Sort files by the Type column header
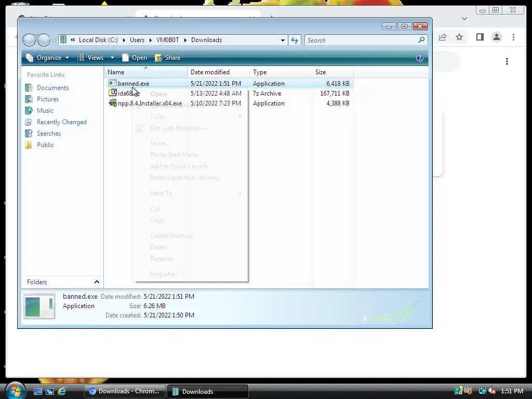Screen dimensions: 532x399 click(281, 72)
